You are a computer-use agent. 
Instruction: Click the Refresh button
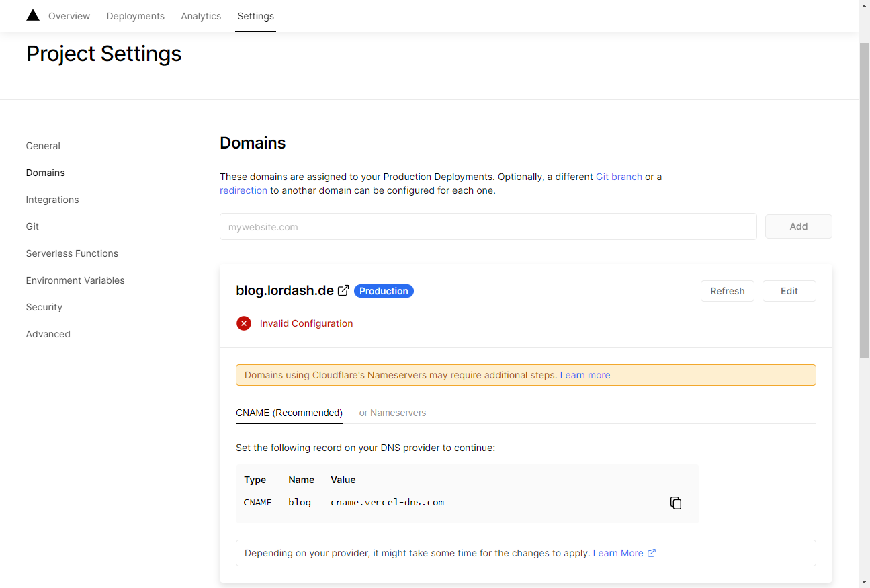(x=728, y=291)
